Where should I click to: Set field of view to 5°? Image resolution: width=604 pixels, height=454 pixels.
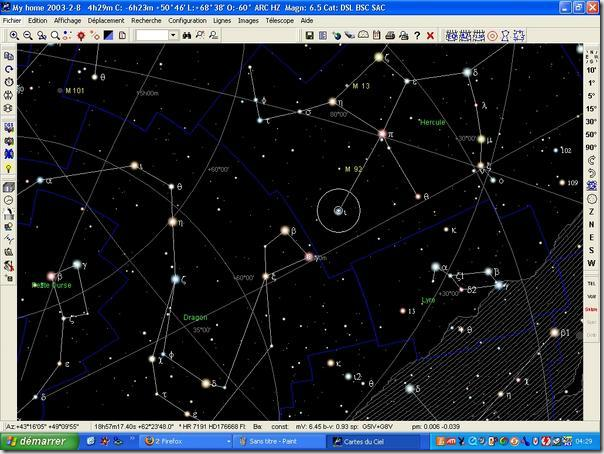(x=591, y=95)
